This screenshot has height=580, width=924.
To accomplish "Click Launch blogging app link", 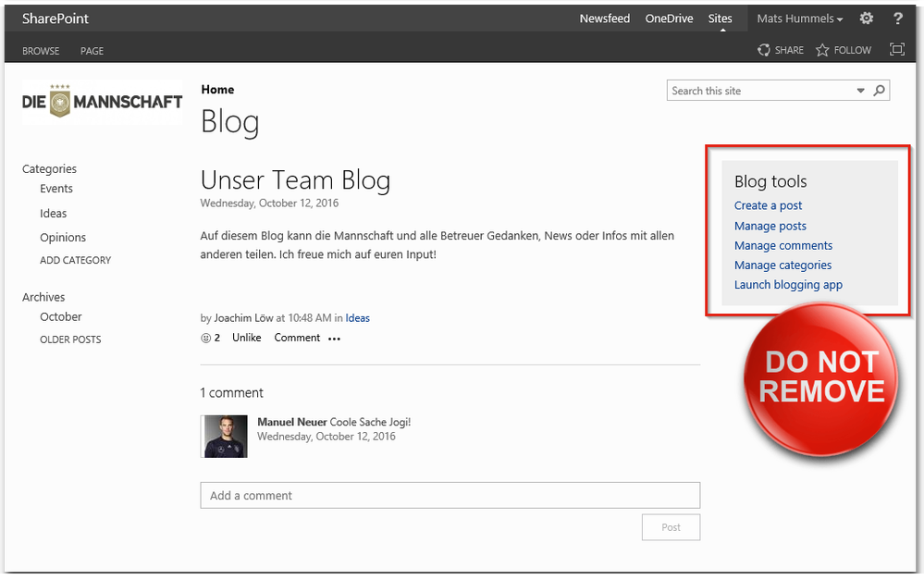I will coord(788,285).
